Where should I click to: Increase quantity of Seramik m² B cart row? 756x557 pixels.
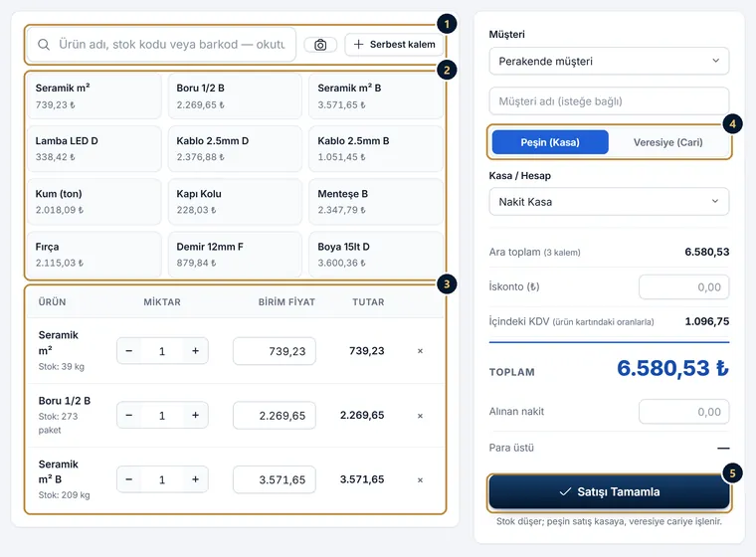pos(195,479)
